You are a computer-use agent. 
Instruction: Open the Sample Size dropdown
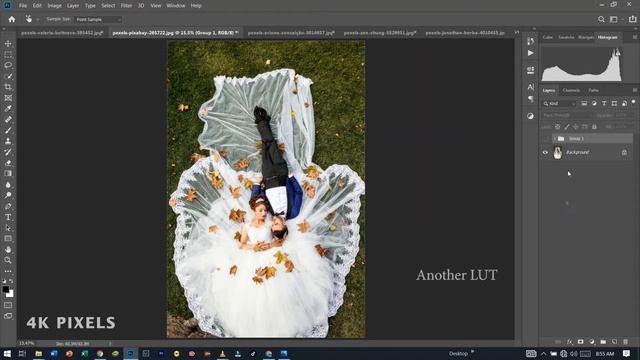98,19
